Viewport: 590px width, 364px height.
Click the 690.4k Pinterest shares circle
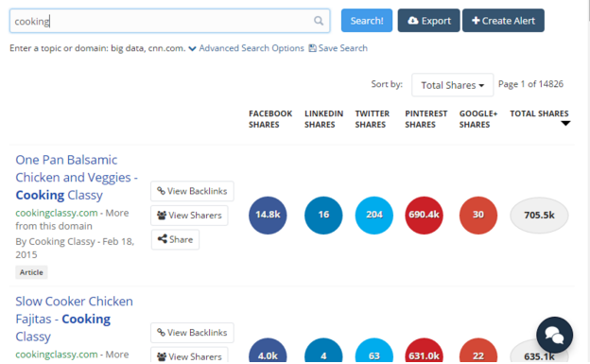click(424, 215)
